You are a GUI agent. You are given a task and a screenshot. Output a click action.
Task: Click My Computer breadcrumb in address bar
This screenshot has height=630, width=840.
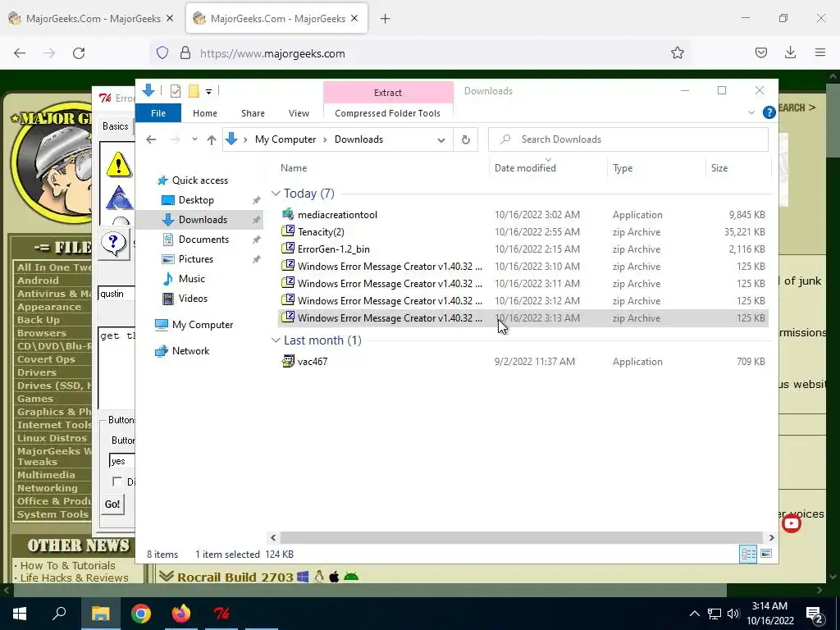285,139
